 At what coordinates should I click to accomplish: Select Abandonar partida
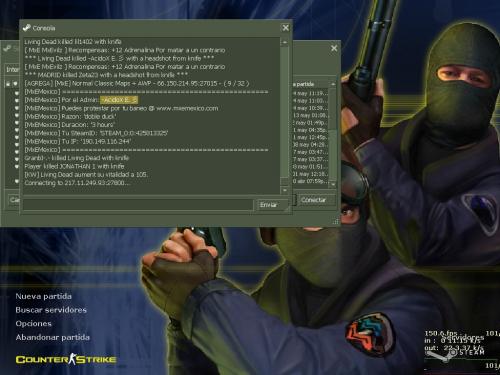(53, 337)
